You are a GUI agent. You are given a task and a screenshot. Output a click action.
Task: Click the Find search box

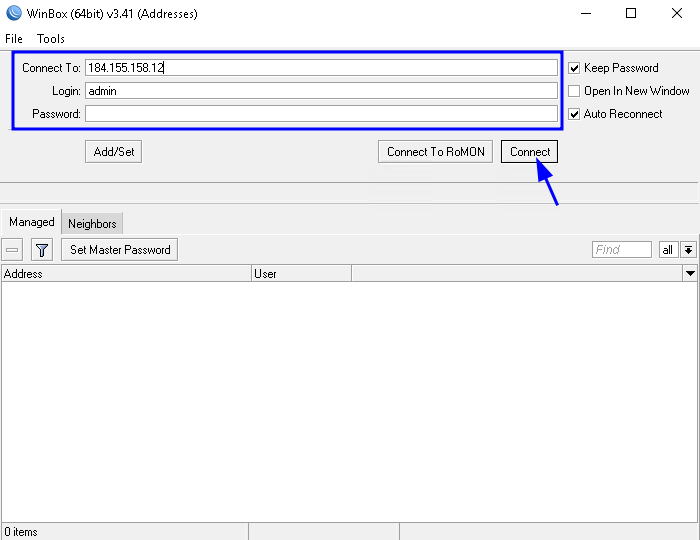click(621, 250)
